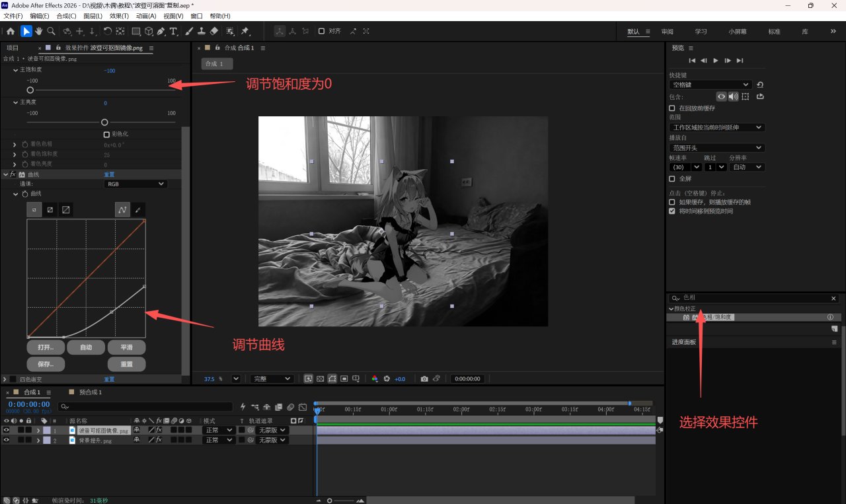Screen dimensions: 846x504
Task: Hide the 波登可抠图镜像.png layer
Action: tap(7, 430)
